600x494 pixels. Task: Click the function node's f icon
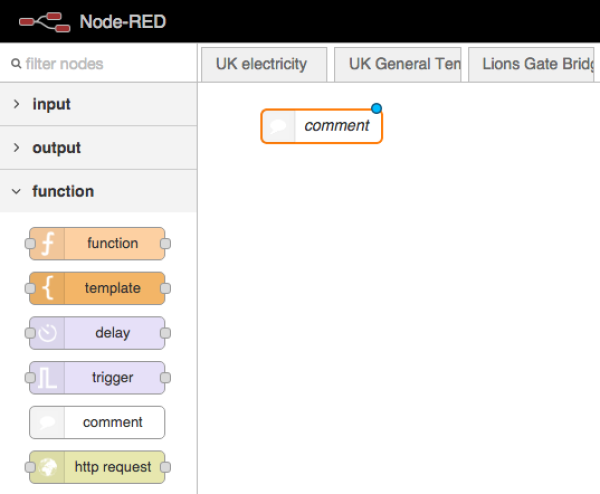pos(47,243)
